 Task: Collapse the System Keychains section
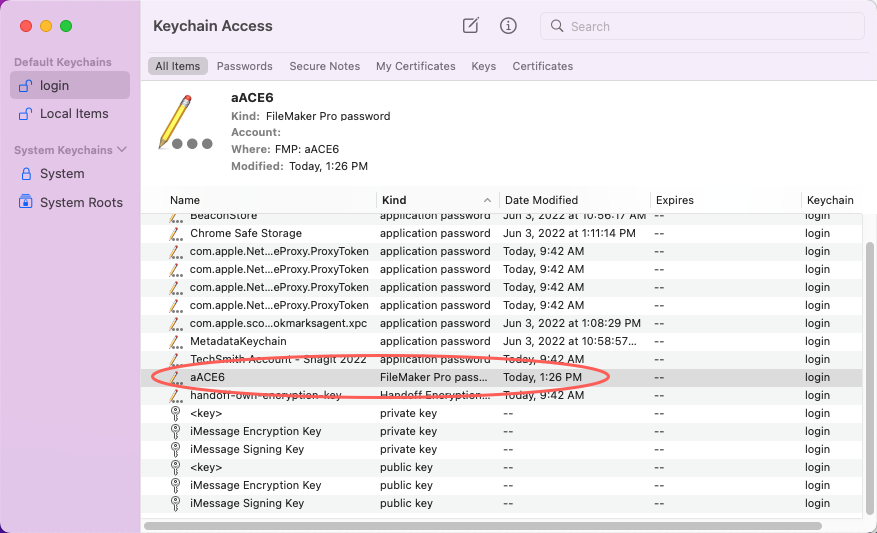coord(122,150)
